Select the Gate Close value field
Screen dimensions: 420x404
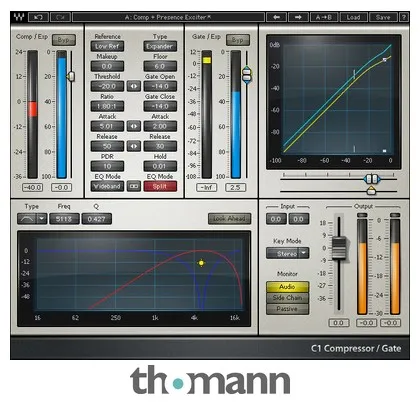[160, 106]
